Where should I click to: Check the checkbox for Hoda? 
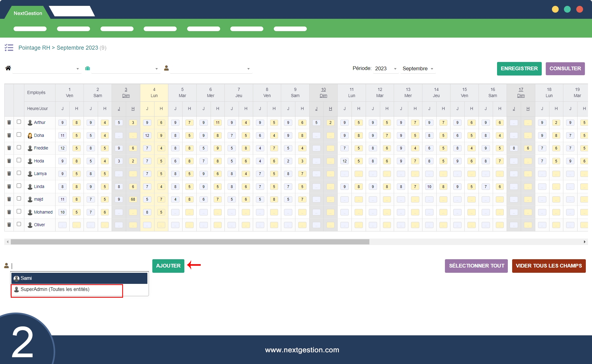click(x=19, y=160)
